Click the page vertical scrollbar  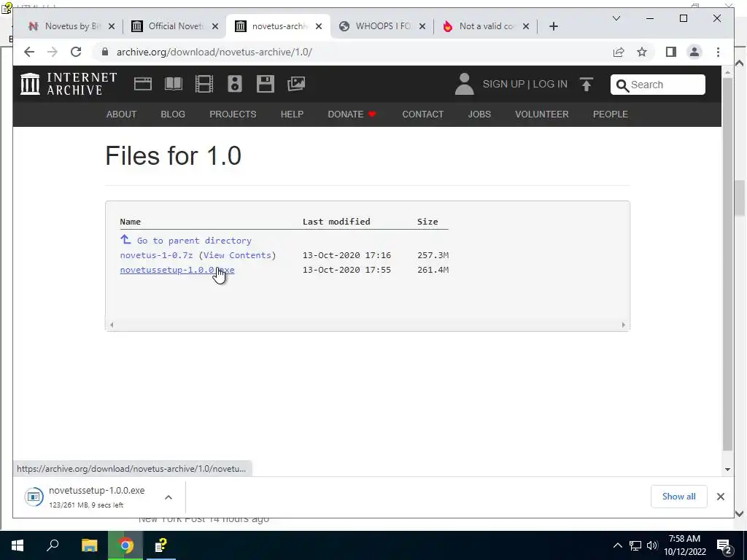[727, 265]
